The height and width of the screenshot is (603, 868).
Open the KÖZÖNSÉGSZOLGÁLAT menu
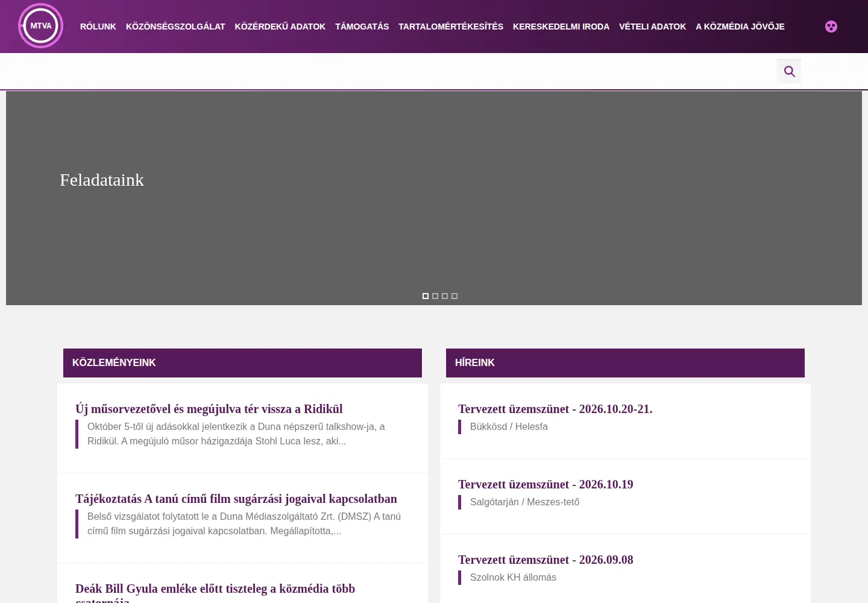[175, 27]
